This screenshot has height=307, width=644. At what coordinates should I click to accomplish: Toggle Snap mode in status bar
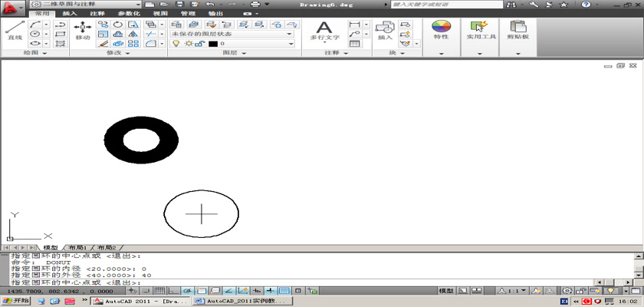pos(145,291)
